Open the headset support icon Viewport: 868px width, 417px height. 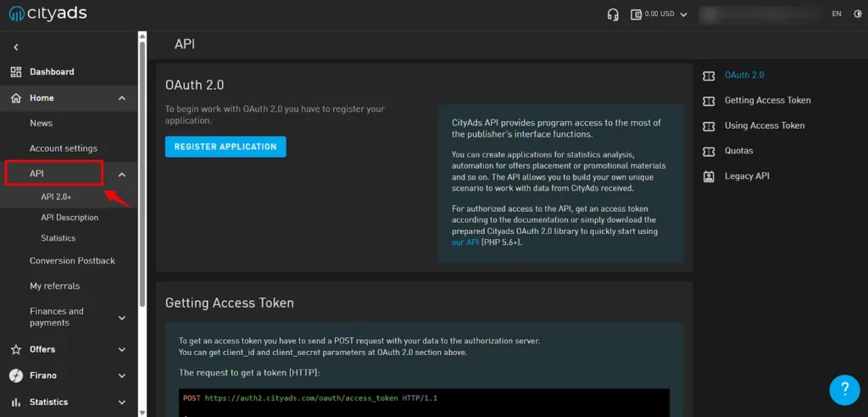[x=613, y=14]
